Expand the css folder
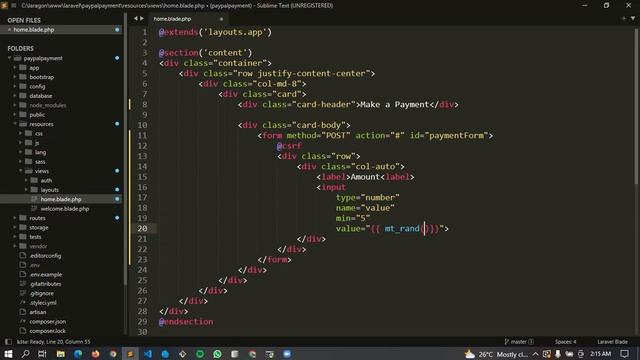The width and height of the screenshot is (640, 360). (x=21, y=133)
